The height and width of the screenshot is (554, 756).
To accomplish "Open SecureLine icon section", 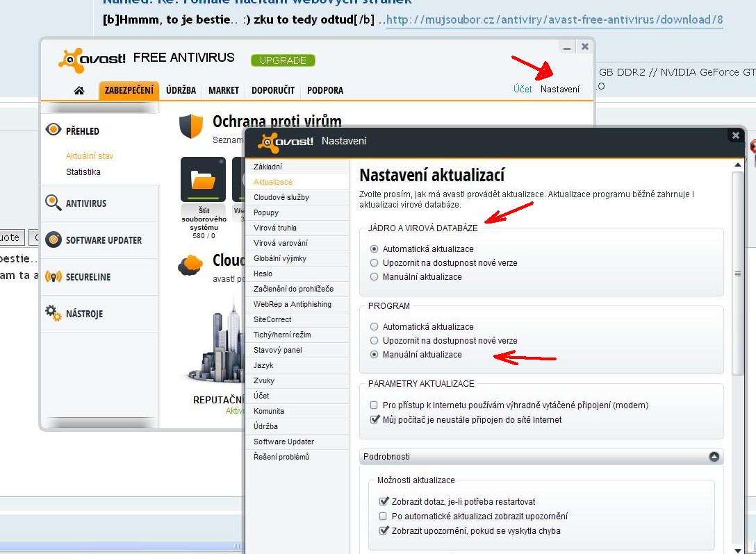I will 53,276.
